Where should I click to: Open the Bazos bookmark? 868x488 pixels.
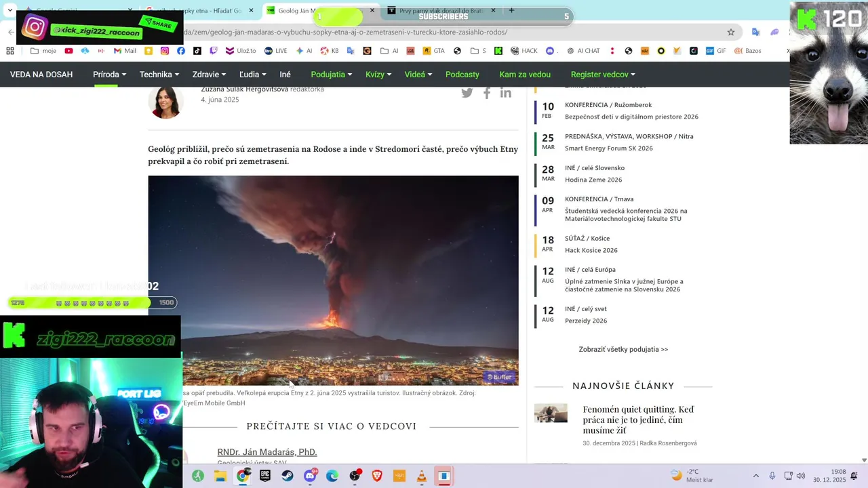747,51
